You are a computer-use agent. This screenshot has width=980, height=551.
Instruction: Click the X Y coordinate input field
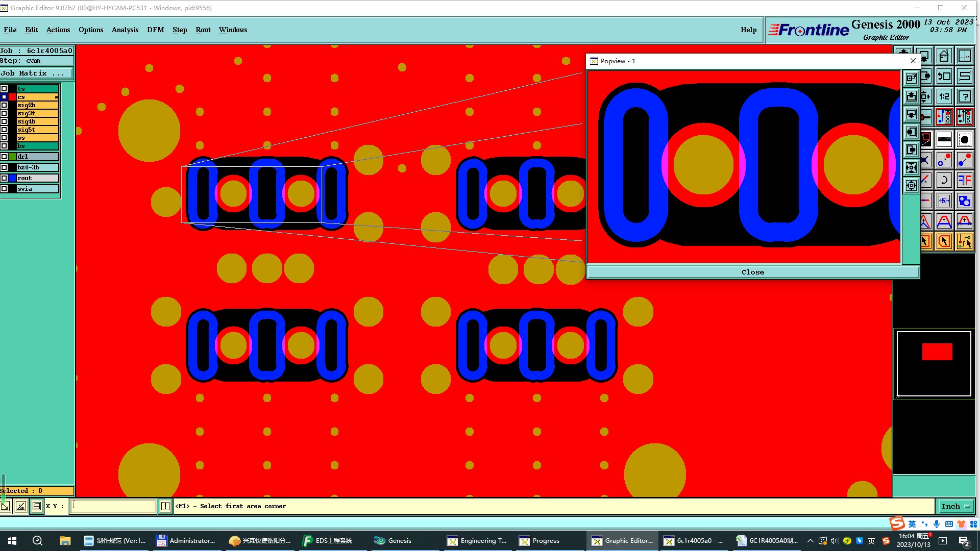pyautogui.click(x=113, y=506)
